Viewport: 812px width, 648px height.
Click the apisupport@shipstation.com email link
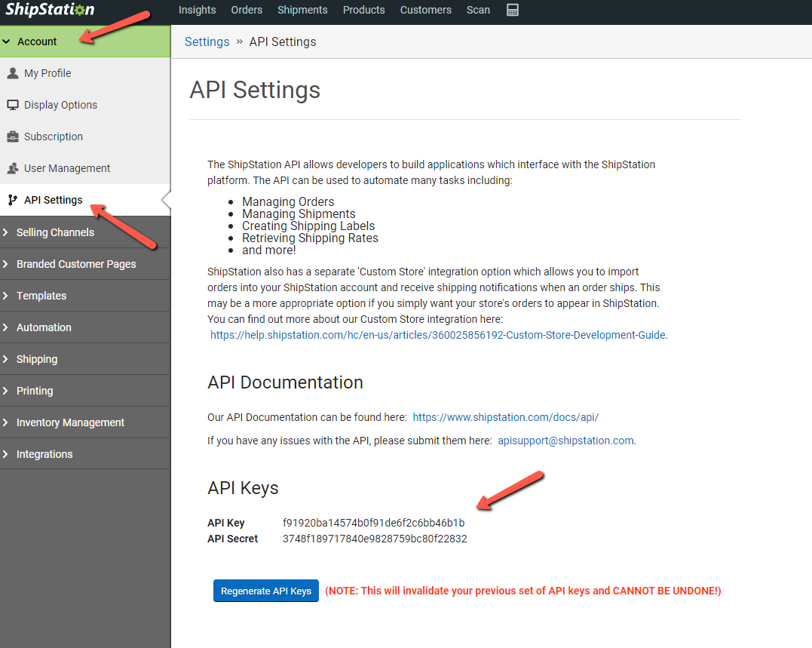[565, 441]
